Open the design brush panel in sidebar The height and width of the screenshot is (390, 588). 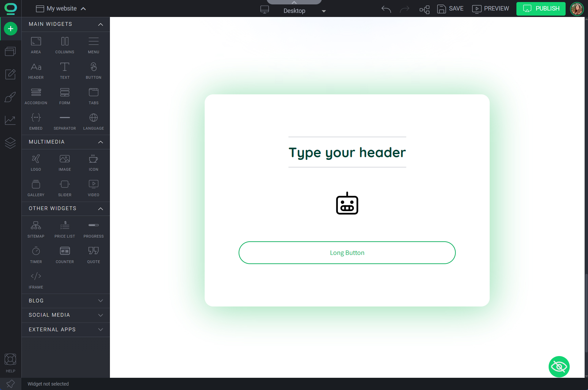[x=11, y=97]
